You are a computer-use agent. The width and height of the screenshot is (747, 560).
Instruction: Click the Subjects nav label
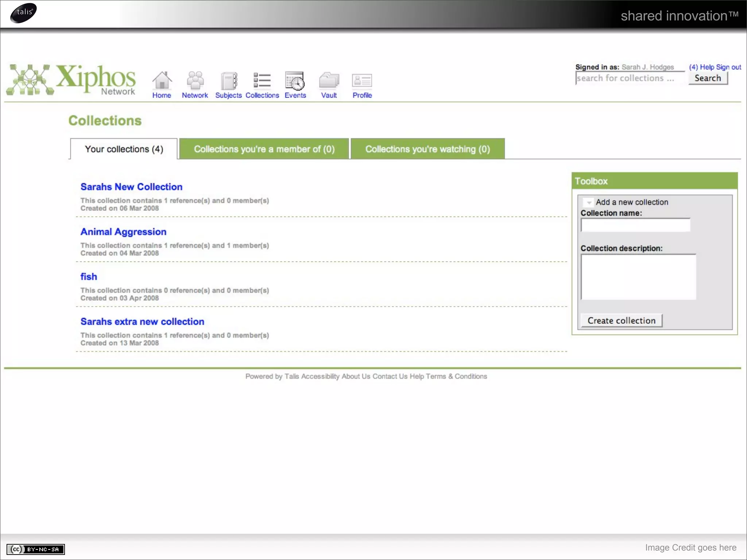pyautogui.click(x=228, y=95)
